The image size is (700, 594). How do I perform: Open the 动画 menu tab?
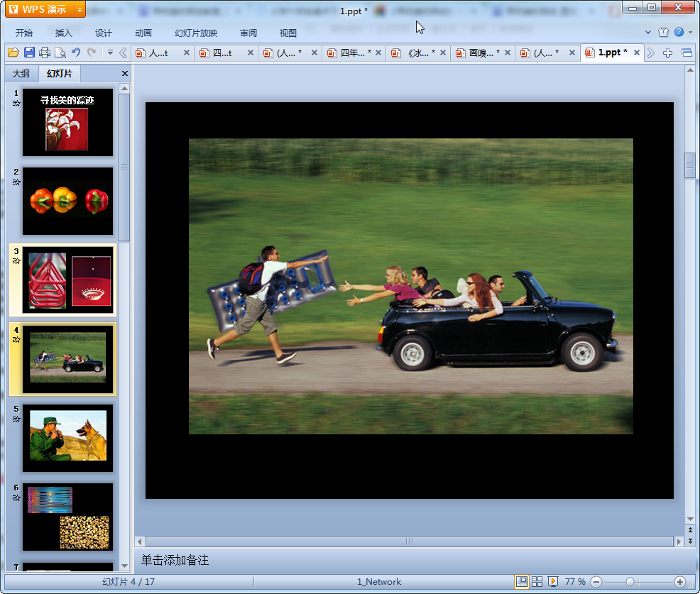click(143, 33)
